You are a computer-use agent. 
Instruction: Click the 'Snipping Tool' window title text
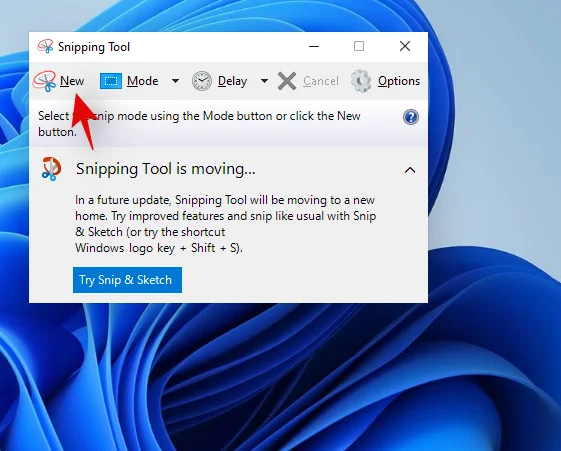coord(94,47)
